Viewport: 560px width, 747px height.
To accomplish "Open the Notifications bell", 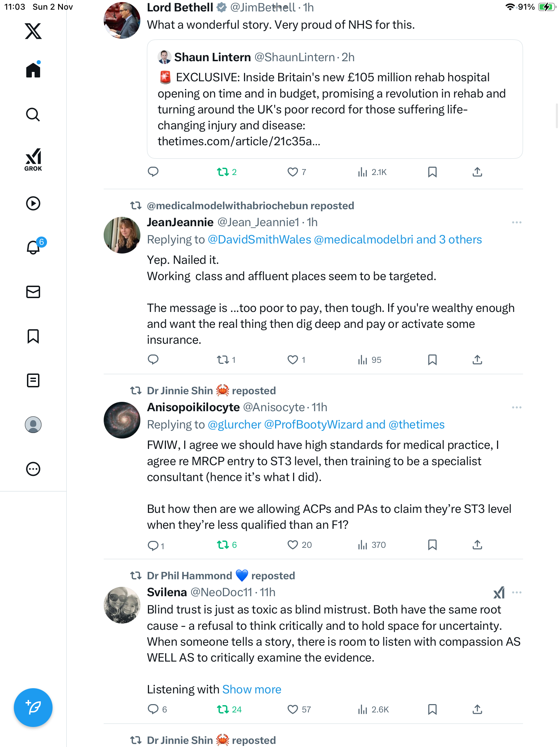I will 33,247.
